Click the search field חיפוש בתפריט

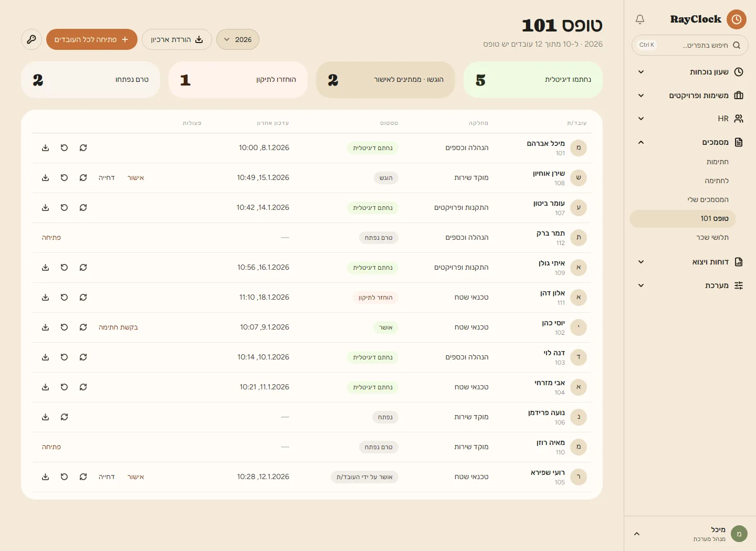click(x=690, y=45)
